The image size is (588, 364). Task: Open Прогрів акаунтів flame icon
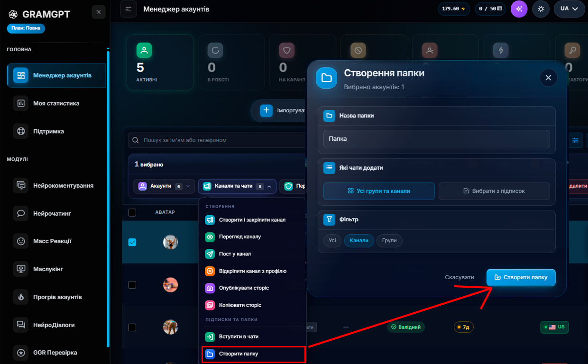tap(21, 297)
